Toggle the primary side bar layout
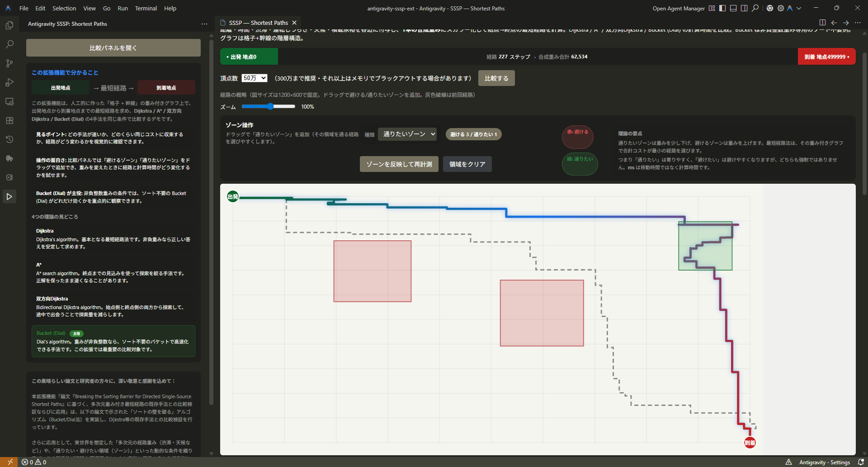 click(722, 8)
